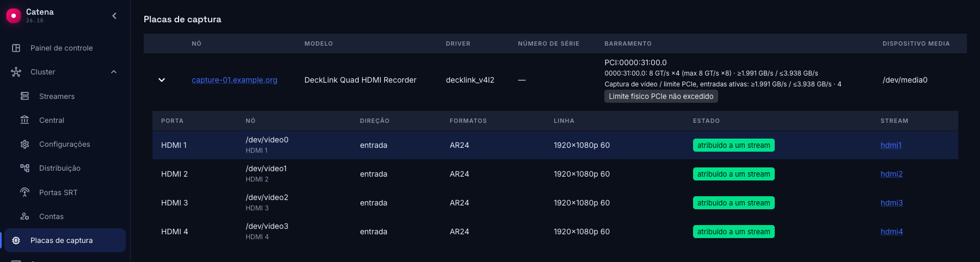Click the 'Placas de captura' page heading
The image size is (980, 262).
[x=182, y=19]
